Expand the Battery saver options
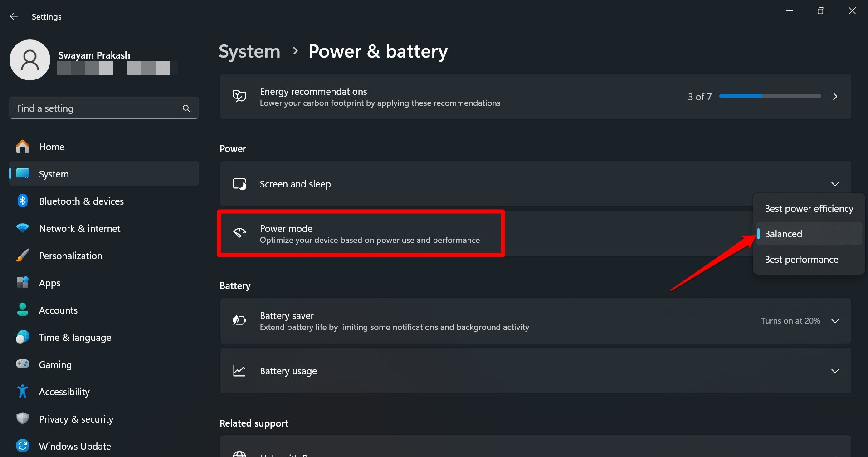 tap(835, 321)
